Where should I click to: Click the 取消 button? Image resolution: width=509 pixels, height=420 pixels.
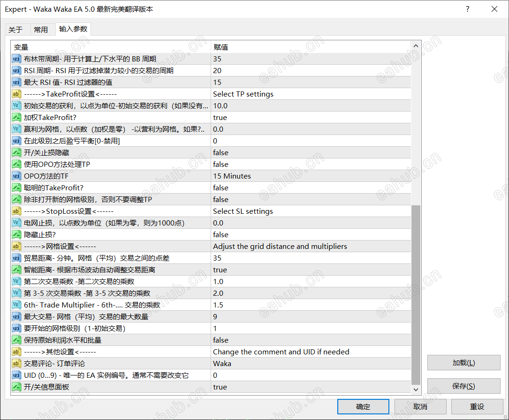pos(420,407)
